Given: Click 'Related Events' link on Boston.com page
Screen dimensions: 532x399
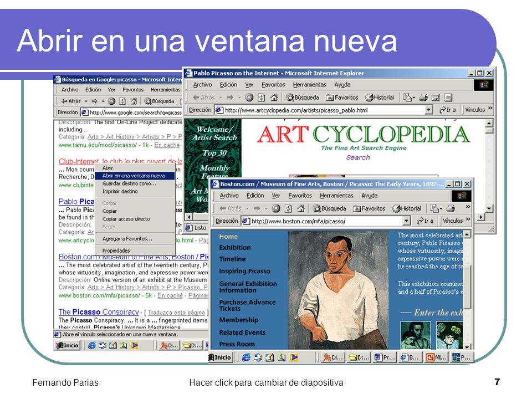Looking at the screenshot, I should click(242, 332).
